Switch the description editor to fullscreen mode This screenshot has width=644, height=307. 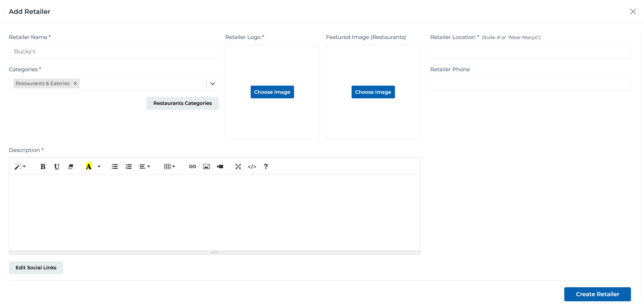pyautogui.click(x=238, y=166)
